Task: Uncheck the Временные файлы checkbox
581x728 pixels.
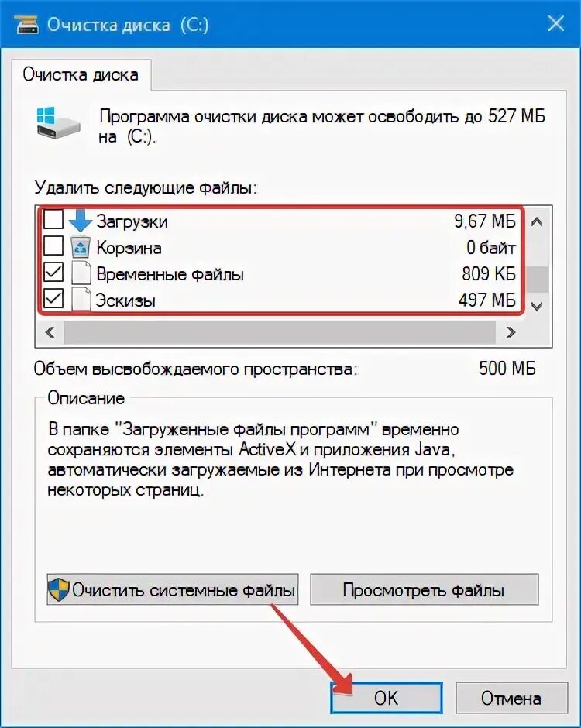Action: (53, 272)
